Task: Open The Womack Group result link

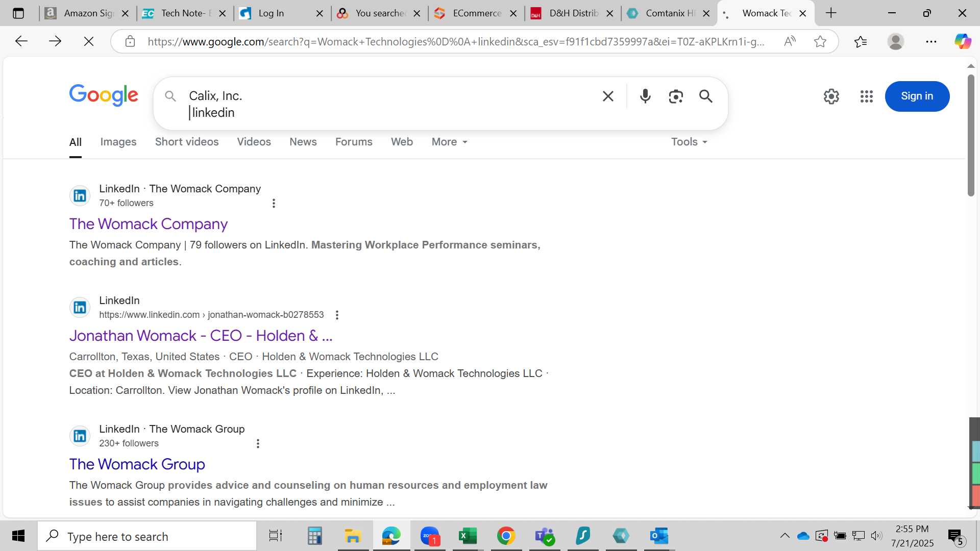Action: coord(137,465)
